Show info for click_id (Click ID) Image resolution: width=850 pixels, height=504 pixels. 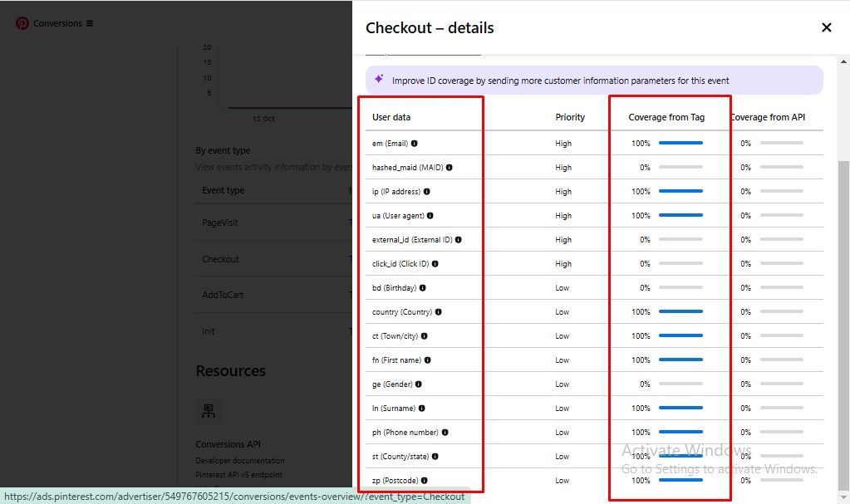point(435,264)
